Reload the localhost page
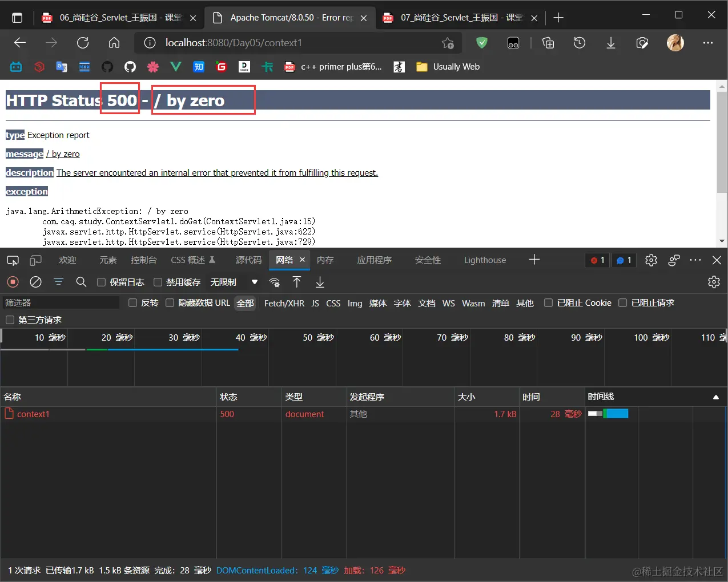728x582 pixels. point(83,43)
